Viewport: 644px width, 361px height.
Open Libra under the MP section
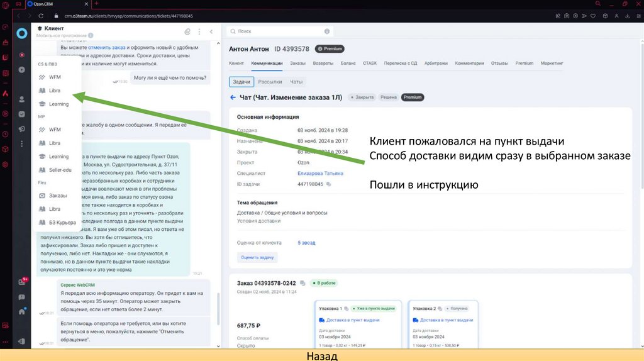pyautogui.click(x=54, y=143)
